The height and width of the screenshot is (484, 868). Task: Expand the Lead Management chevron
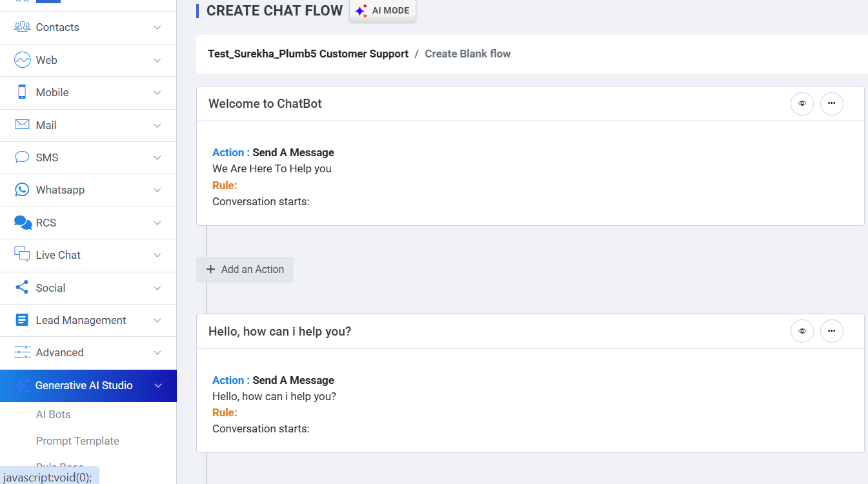(157, 320)
